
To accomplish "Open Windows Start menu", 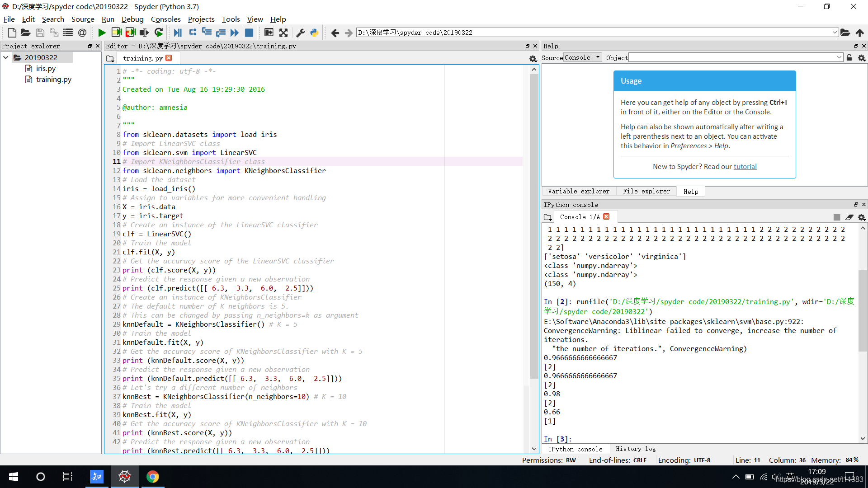I will (14, 477).
